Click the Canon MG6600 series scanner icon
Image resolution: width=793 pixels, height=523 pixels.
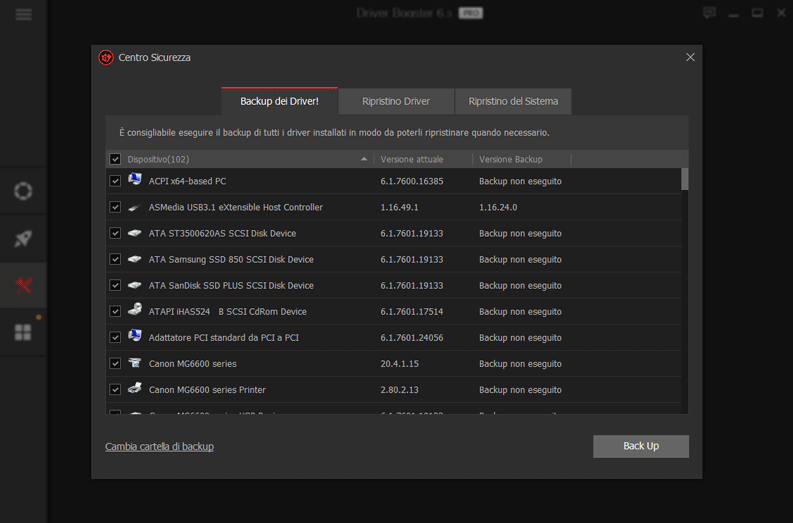pos(135,363)
